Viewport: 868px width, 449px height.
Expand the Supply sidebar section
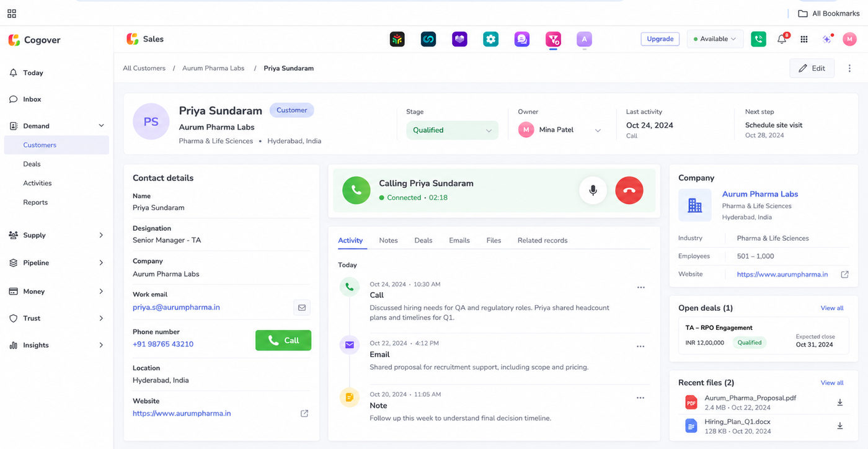click(102, 236)
